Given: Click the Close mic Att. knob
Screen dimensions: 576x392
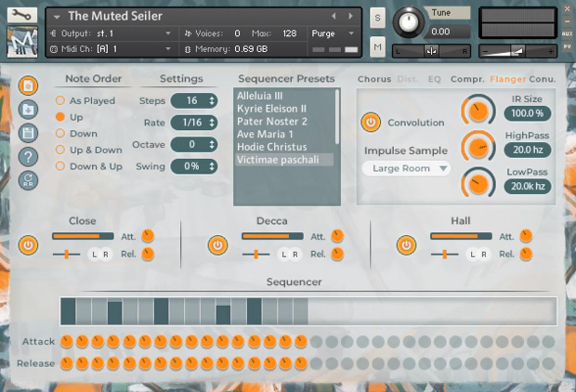Looking at the screenshot, I should tap(148, 236).
